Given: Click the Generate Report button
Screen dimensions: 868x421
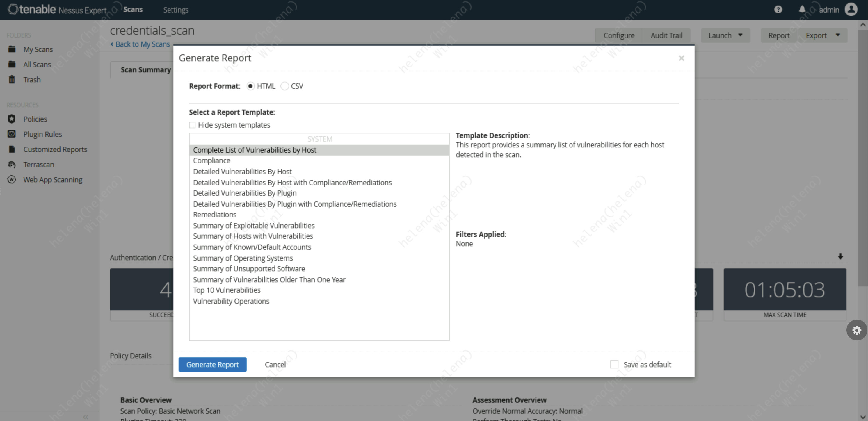Looking at the screenshot, I should [x=212, y=364].
